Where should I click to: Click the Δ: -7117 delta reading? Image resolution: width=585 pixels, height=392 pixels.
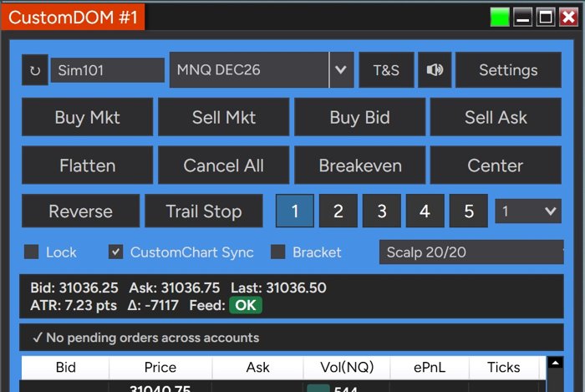153,305
